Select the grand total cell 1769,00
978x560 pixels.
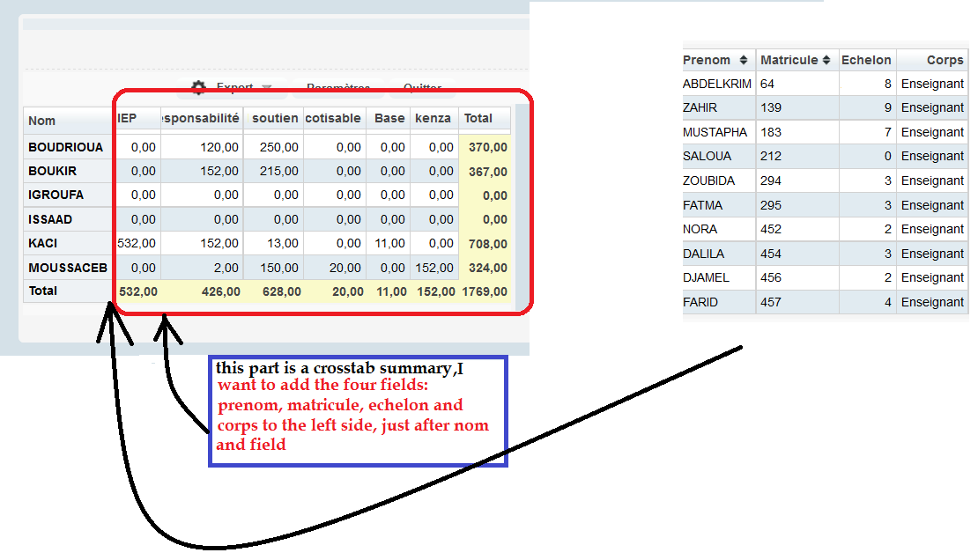click(485, 291)
